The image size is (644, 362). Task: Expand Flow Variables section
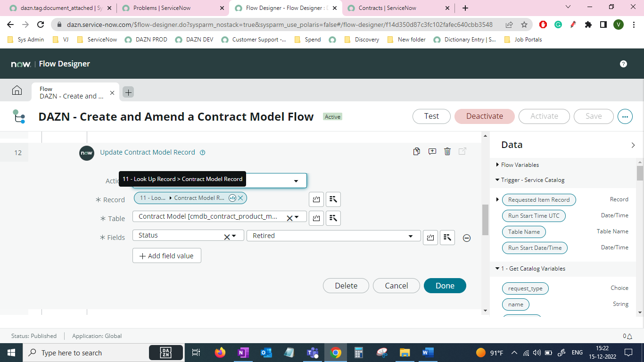[497, 165]
